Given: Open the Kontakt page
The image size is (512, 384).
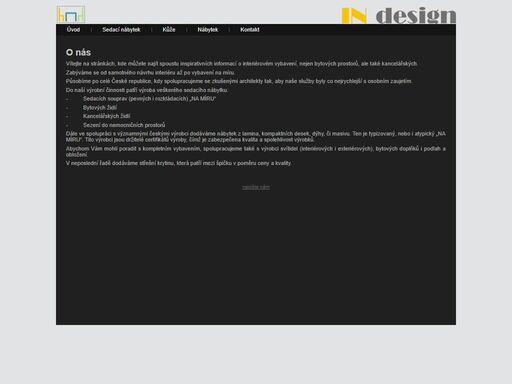Looking at the screenshot, I should pyautogui.click(x=250, y=30).
